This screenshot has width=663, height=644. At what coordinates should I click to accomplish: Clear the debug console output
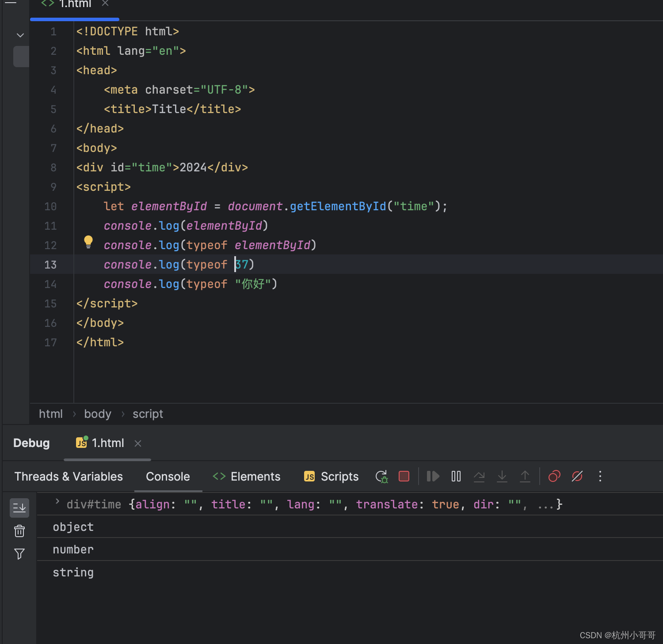[x=19, y=531]
